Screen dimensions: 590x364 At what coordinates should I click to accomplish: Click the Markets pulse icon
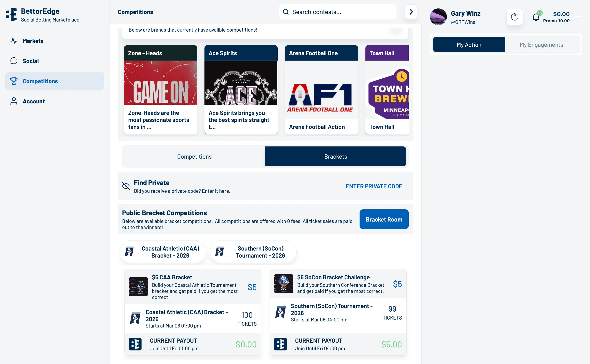point(14,41)
